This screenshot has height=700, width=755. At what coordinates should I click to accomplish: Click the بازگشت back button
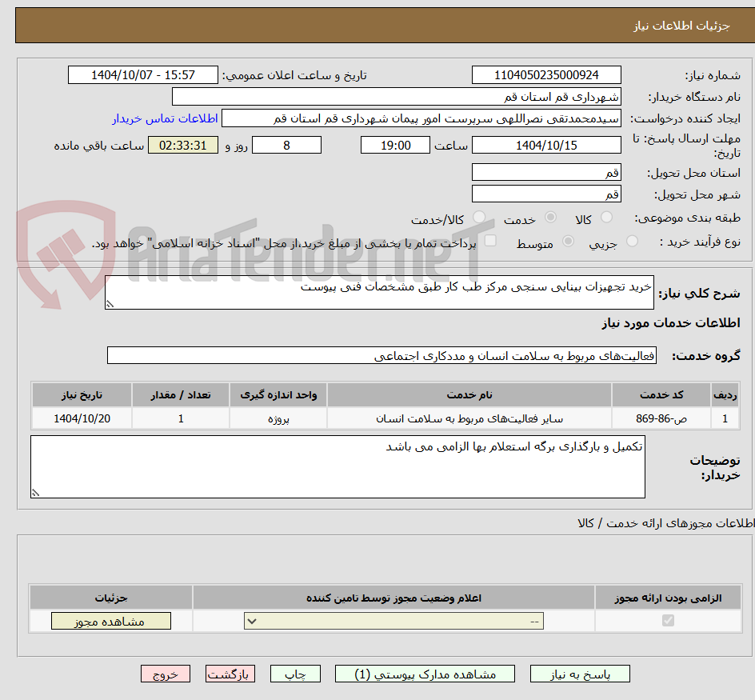pos(230,674)
